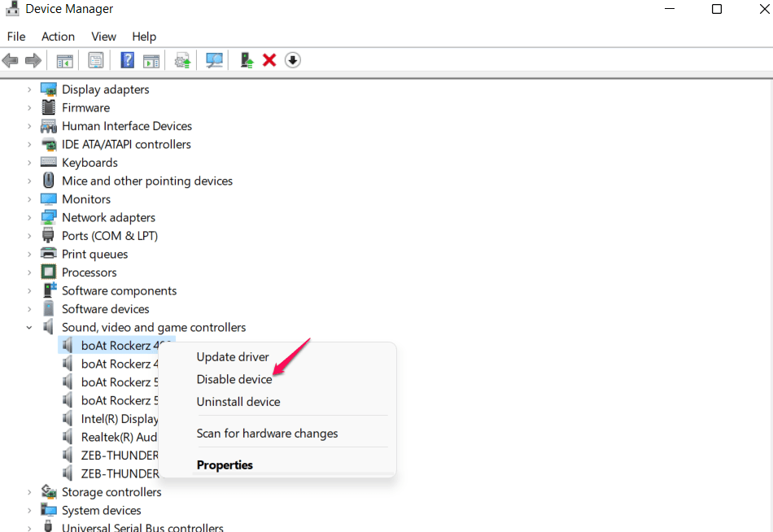Viewport: 773px width, 532px height.
Task: Expand the Print queues node
Action: click(x=29, y=255)
